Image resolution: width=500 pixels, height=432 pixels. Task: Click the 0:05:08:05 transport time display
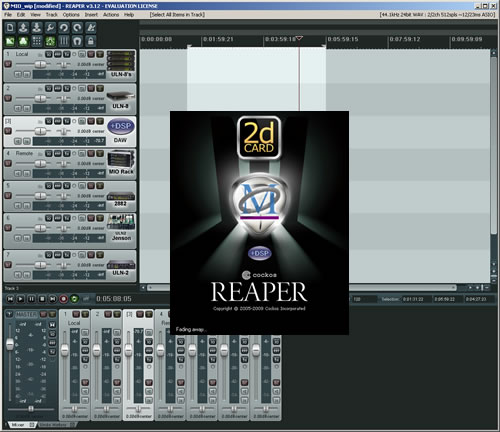pyautogui.click(x=114, y=299)
